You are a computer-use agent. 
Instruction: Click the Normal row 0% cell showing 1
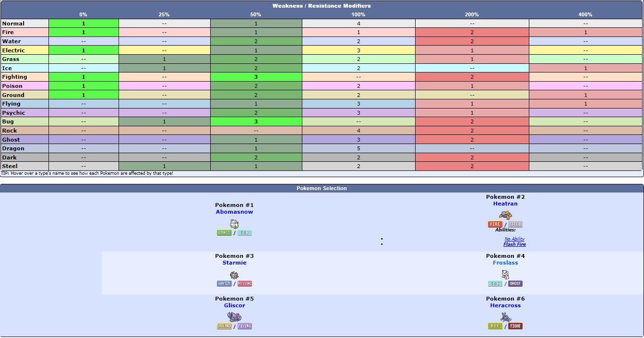click(x=83, y=24)
